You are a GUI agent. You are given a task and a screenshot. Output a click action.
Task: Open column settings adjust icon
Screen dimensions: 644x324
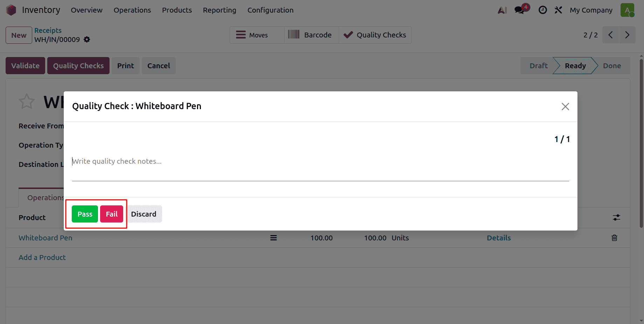tap(616, 218)
